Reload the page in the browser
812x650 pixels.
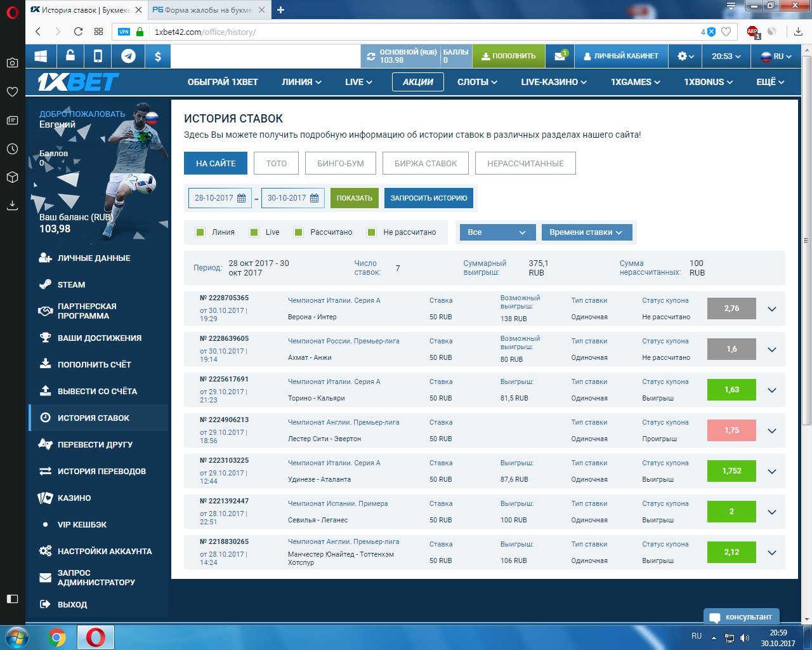pos(78,32)
